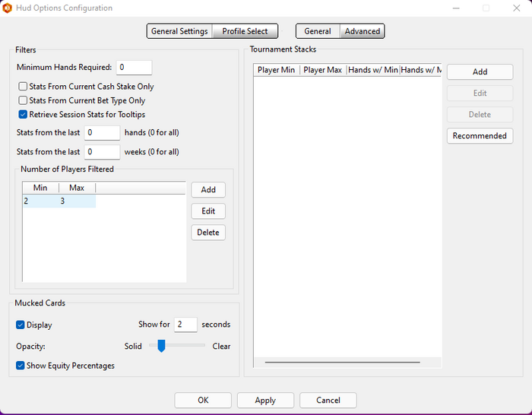Click Recommended tournament stacks button
Image resolution: width=532 pixels, height=415 pixels.
480,136
